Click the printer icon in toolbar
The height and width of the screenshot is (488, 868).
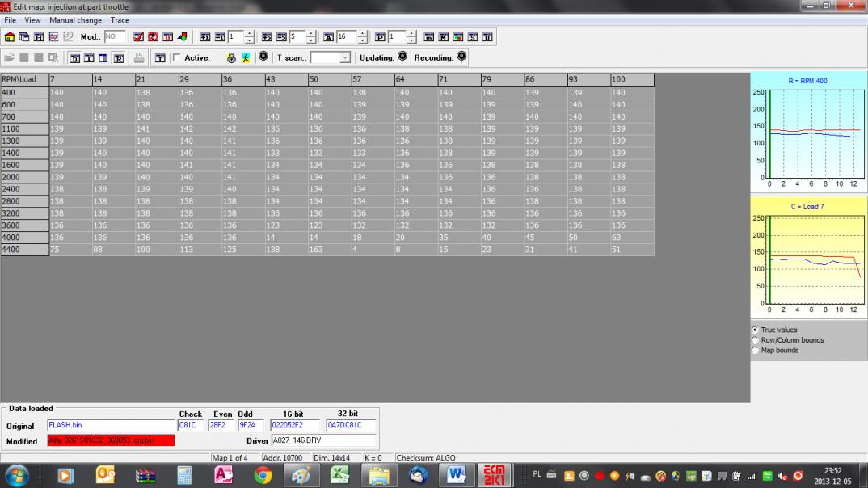pos(139,57)
